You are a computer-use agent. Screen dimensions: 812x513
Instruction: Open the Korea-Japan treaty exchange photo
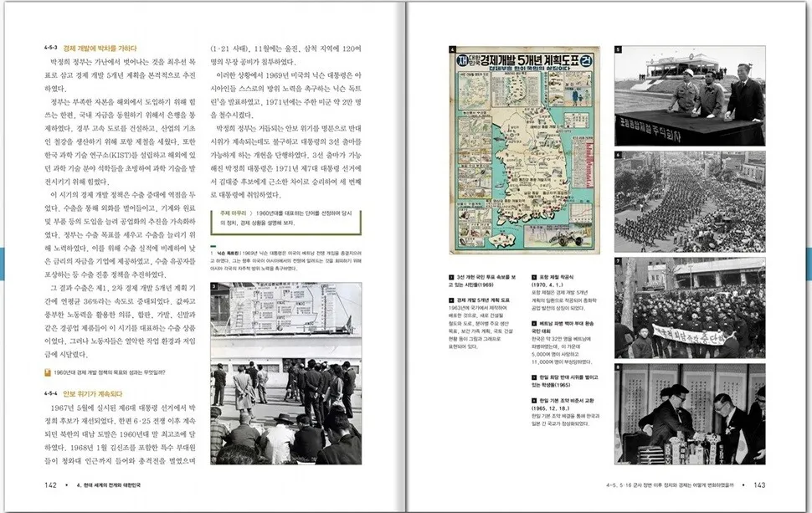click(x=689, y=415)
